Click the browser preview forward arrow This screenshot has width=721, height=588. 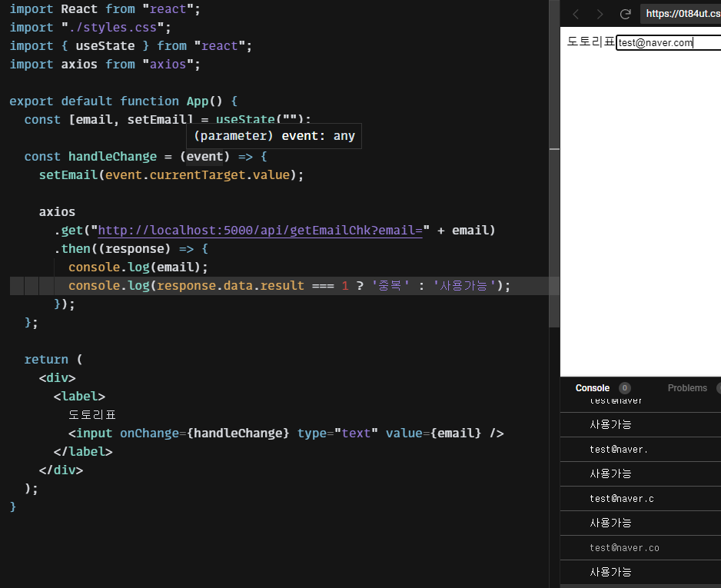(600, 15)
